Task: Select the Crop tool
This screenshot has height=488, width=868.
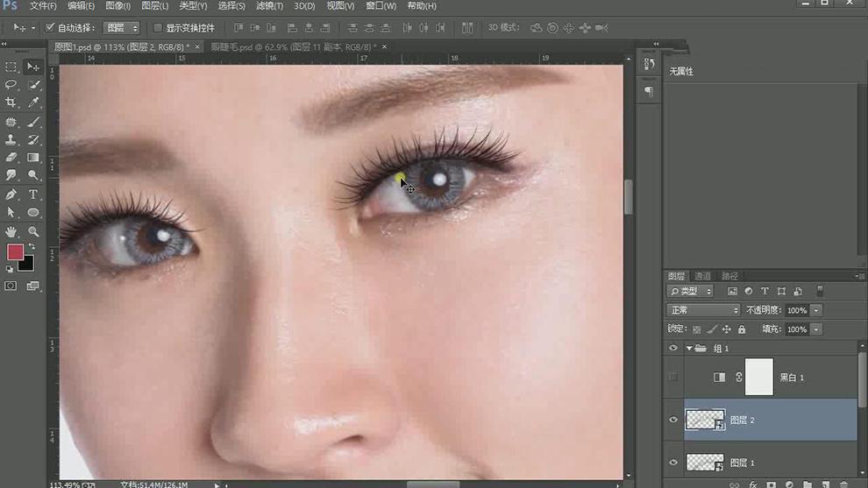Action: [11, 103]
